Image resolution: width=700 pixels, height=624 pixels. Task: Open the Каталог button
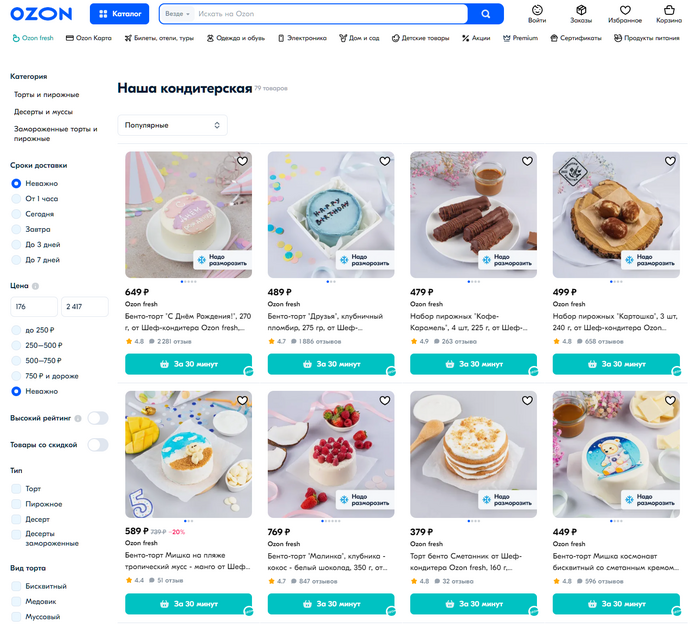(120, 14)
